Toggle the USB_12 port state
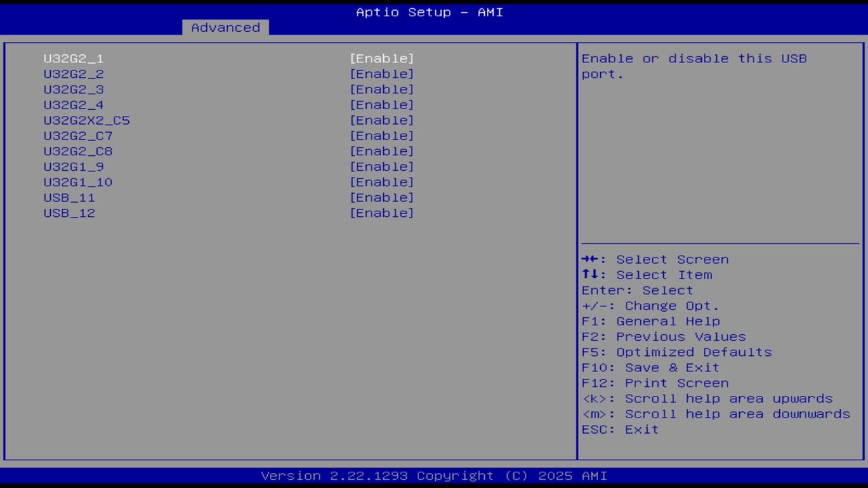This screenshot has height=488, width=868. 382,213
